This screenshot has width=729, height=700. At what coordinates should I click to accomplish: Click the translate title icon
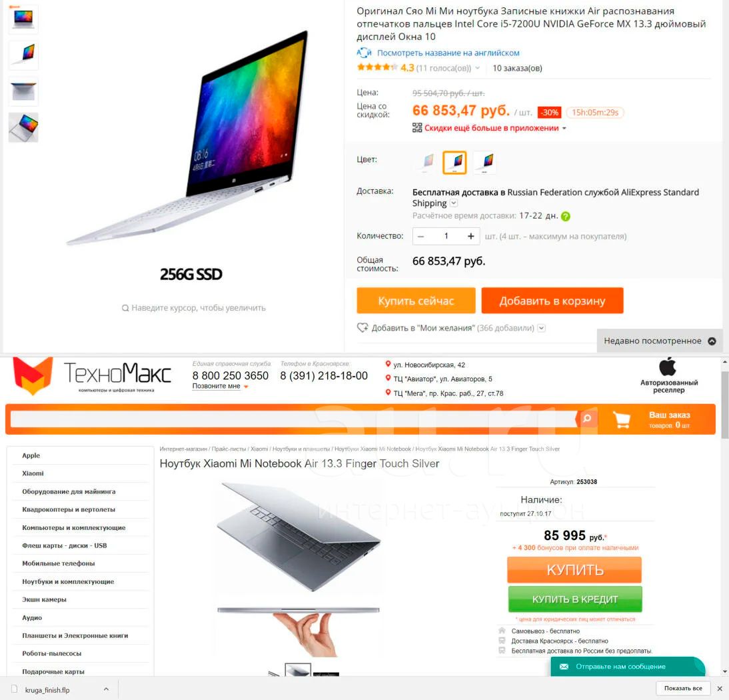point(364,53)
